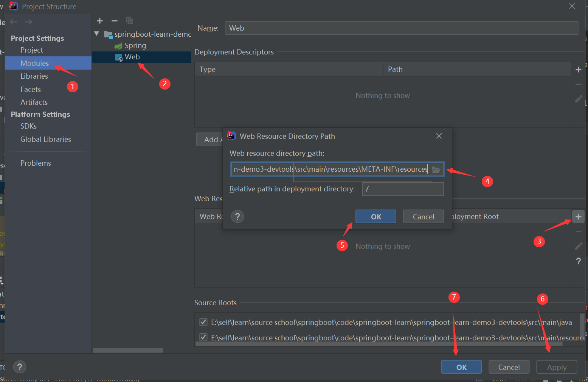The height and width of the screenshot is (382, 588).
Task: Toggle src\main\resources source root checkbox
Action: pos(203,337)
